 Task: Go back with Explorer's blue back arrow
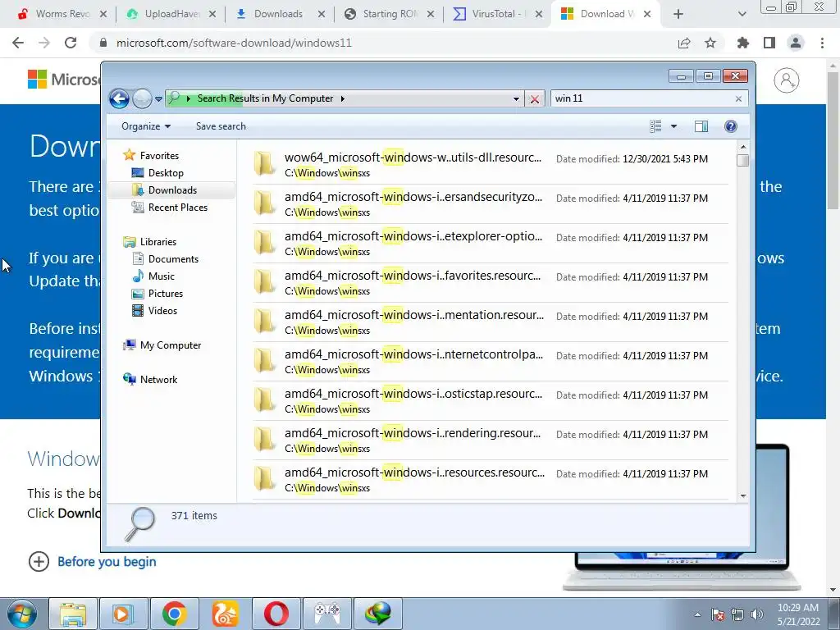[119, 98]
